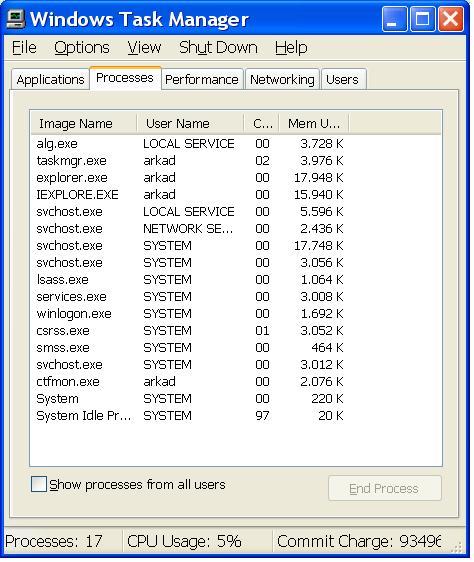
Task: Open the Shut Down menu
Action: click(218, 48)
